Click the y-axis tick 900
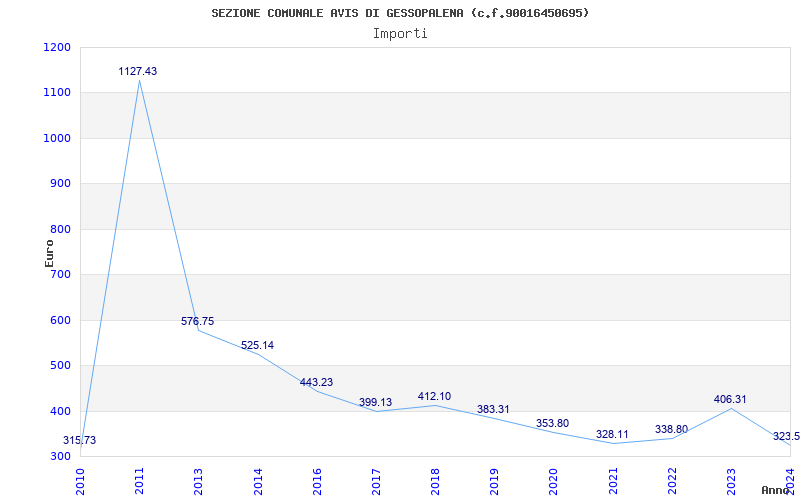Image resolution: width=800 pixels, height=500 pixels. click(60, 184)
